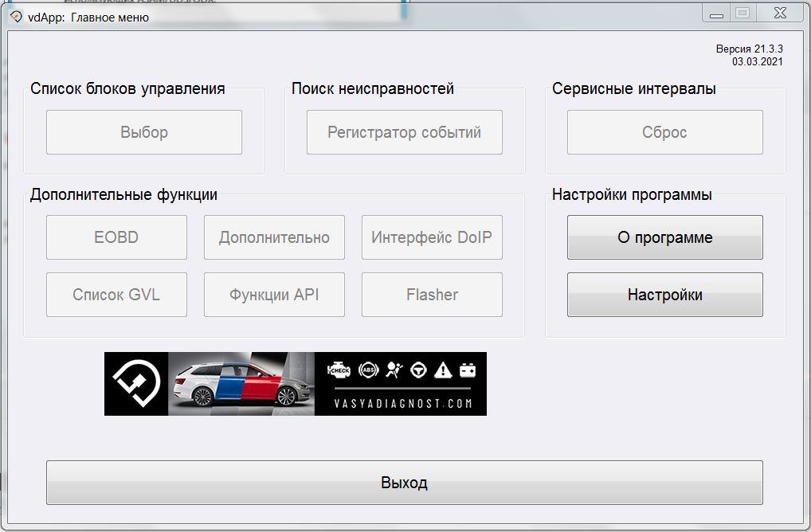Click the Сервисные интервалы heading

633,88
